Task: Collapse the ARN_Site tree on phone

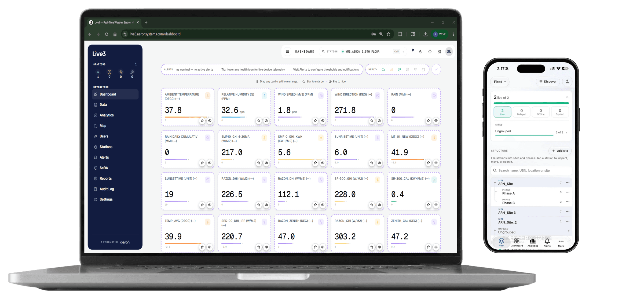Action: click(x=495, y=183)
